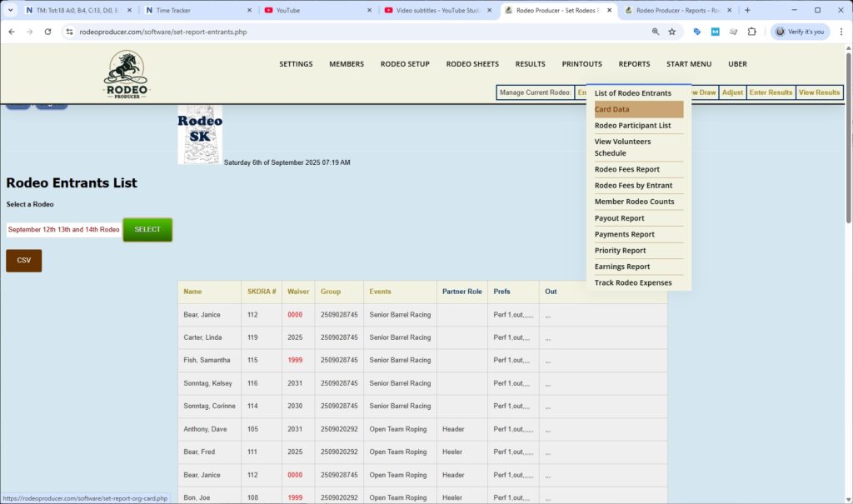Reload the page with the refresh icon
The width and height of the screenshot is (853, 504).
click(49, 31)
